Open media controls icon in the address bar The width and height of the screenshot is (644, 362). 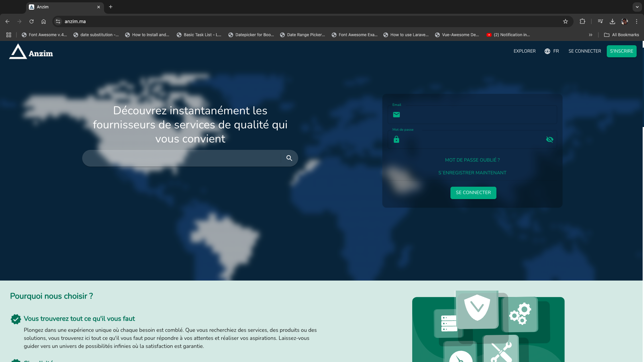click(x=600, y=21)
